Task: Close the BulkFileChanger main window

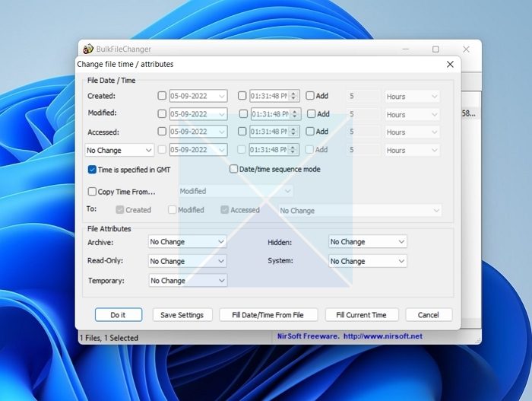Action: pos(466,49)
